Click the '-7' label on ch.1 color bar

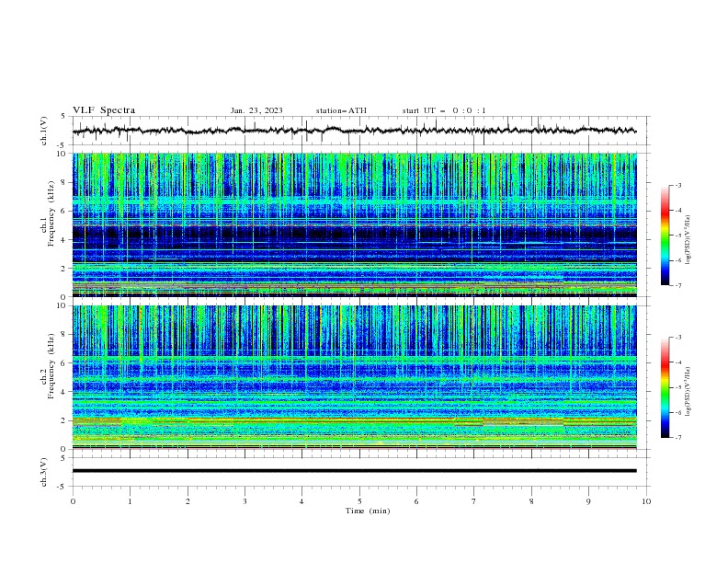(x=677, y=285)
